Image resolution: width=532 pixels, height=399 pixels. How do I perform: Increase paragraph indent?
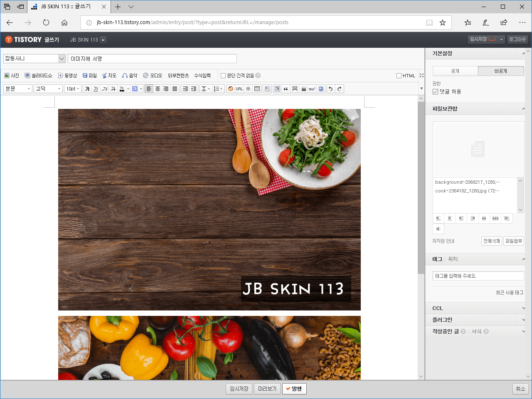click(185, 89)
